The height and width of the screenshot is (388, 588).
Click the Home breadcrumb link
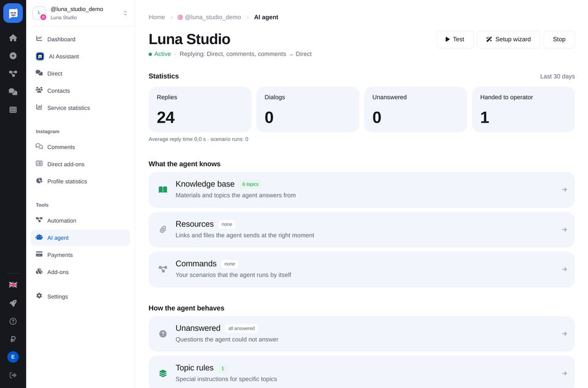(x=157, y=17)
